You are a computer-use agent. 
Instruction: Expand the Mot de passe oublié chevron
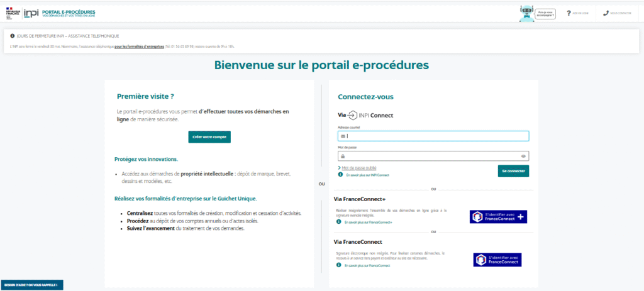coord(339,168)
